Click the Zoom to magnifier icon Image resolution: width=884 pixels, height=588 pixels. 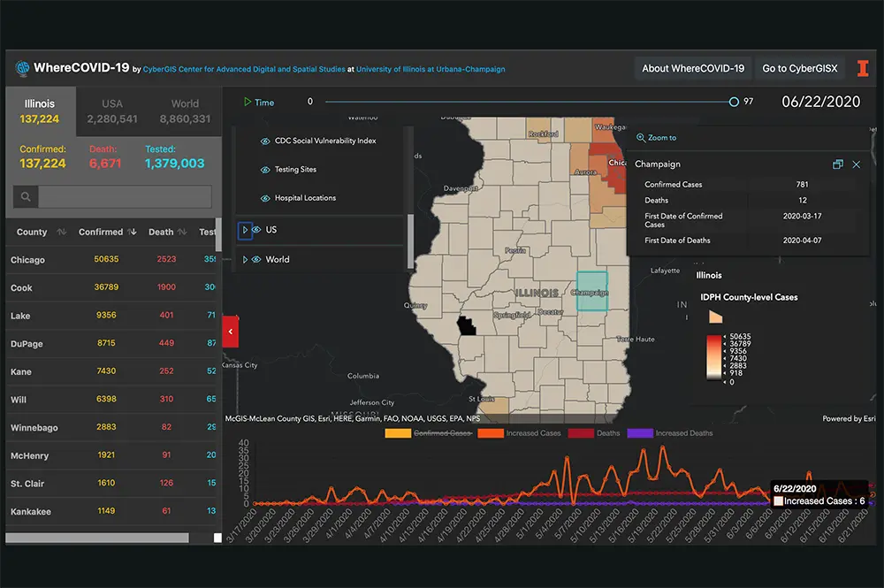click(x=641, y=138)
